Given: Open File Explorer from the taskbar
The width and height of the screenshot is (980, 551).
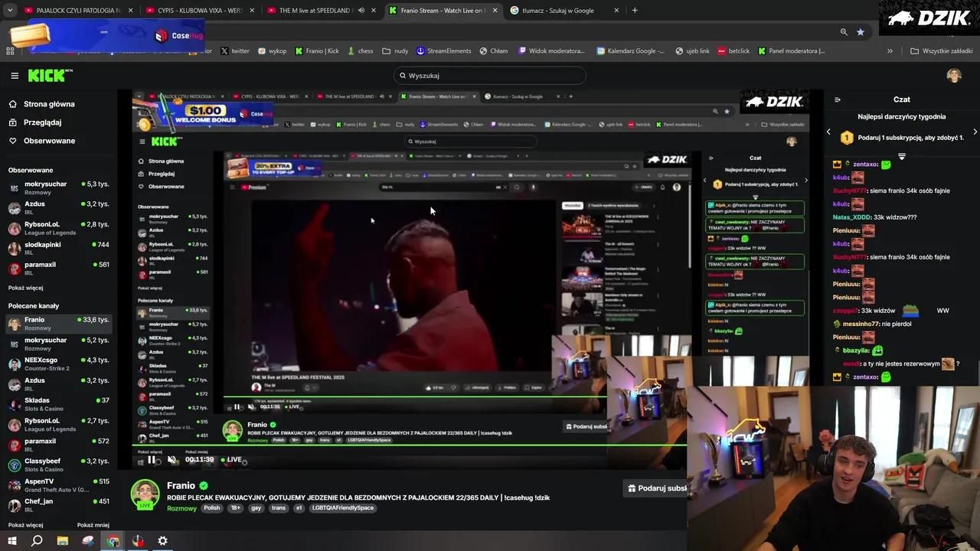Looking at the screenshot, I should [63, 541].
